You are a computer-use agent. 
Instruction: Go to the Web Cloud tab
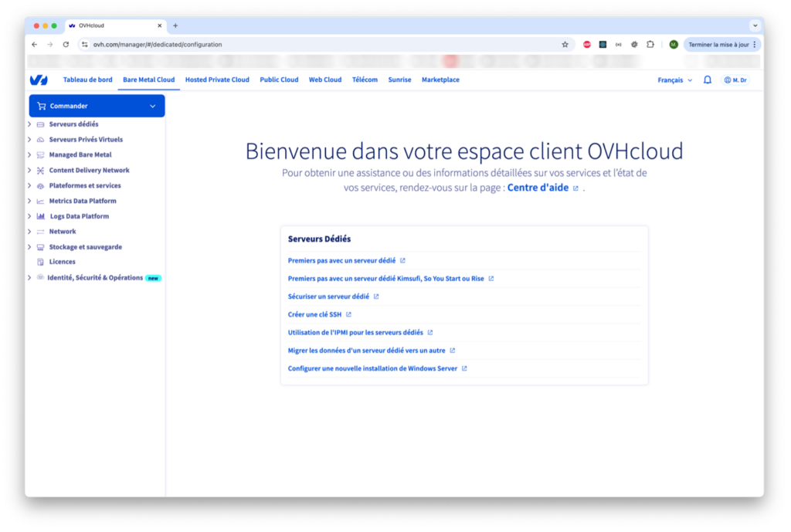325,80
